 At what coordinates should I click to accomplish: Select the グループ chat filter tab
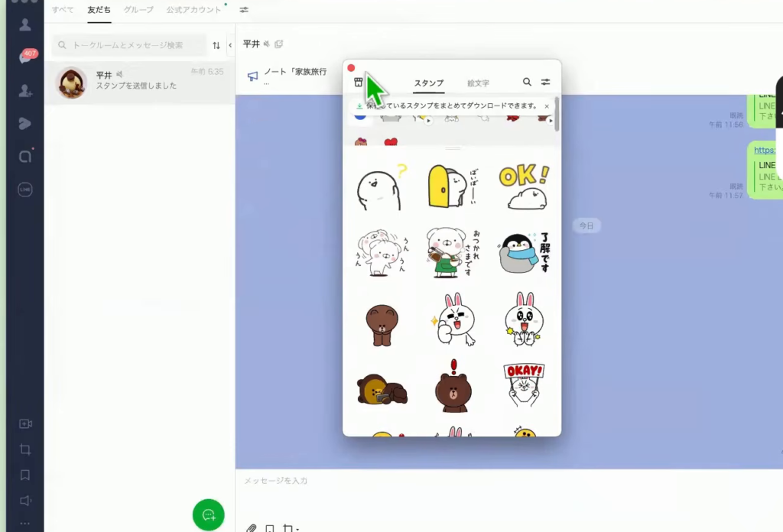(x=138, y=10)
